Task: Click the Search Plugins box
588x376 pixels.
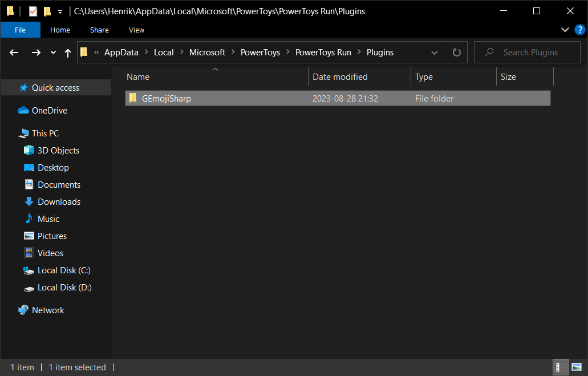Action: coord(527,52)
